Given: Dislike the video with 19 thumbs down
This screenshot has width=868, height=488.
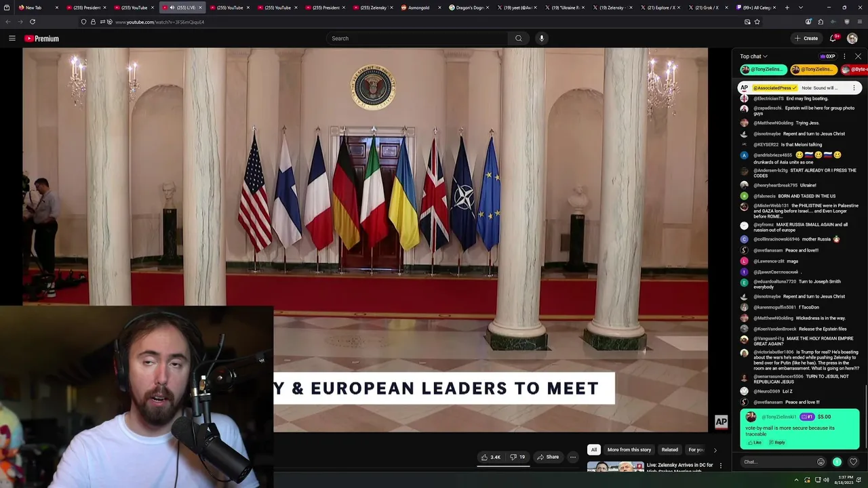Looking at the screenshot, I should (517, 457).
